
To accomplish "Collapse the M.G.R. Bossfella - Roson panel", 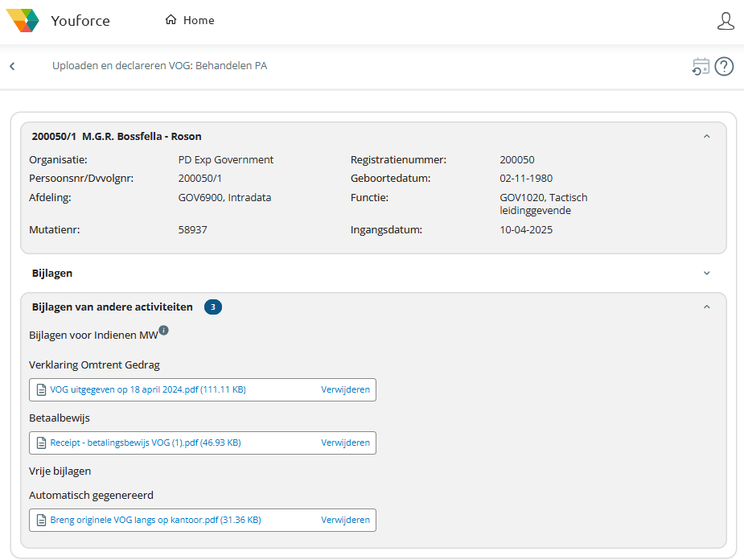I will (x=706, y=137).
